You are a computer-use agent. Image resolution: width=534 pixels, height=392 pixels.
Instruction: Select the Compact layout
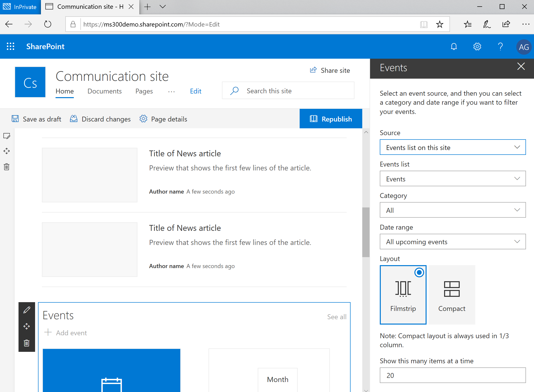(x=452, y=295)
